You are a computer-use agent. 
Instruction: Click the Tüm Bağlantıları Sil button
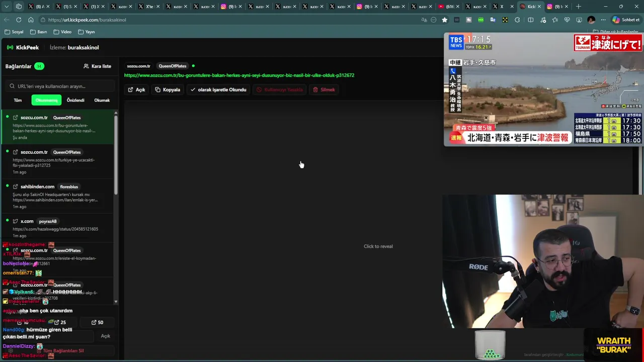pyautogui.click(x=59, y=350)
